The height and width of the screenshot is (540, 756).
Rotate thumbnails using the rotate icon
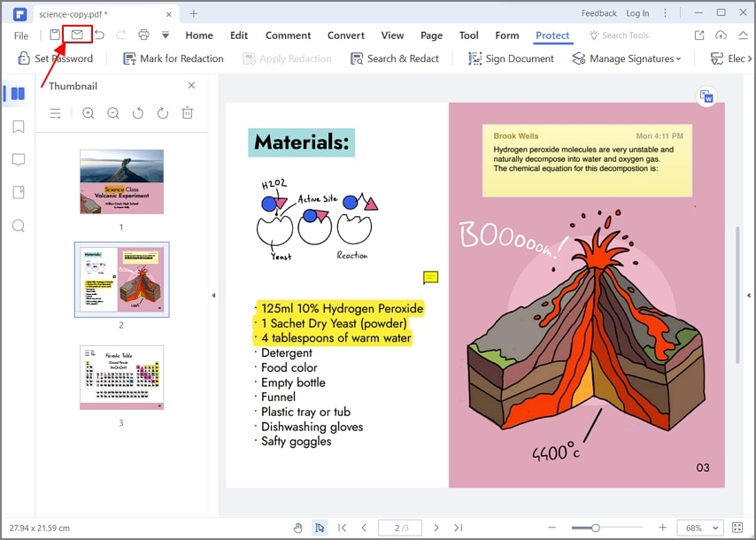coord(139,113)
